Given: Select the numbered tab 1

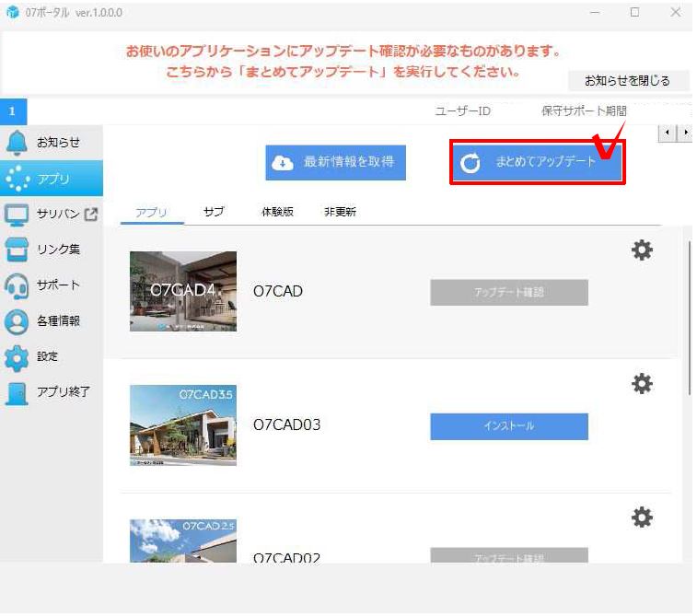Looking at the screenshot, I should coord(13,111).
